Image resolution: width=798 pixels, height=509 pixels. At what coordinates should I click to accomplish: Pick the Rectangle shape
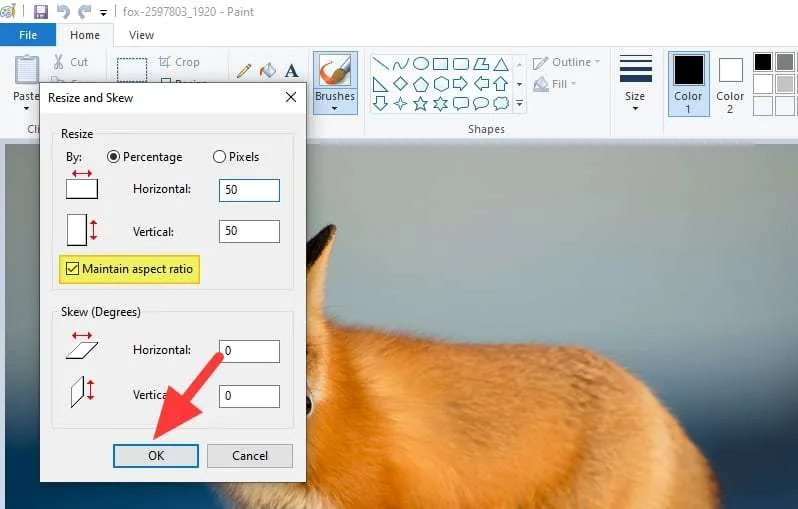tap(440, 64)
